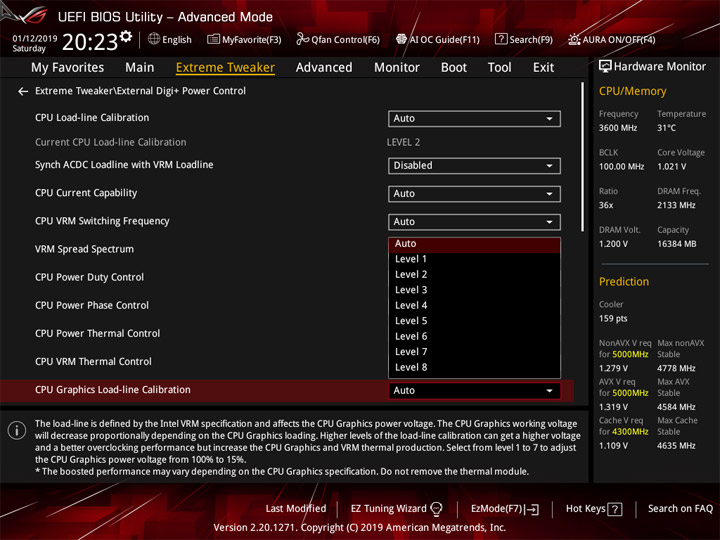Click the Hot Keys question mark icon
The image size is (720, 540).
click(615, 509)
